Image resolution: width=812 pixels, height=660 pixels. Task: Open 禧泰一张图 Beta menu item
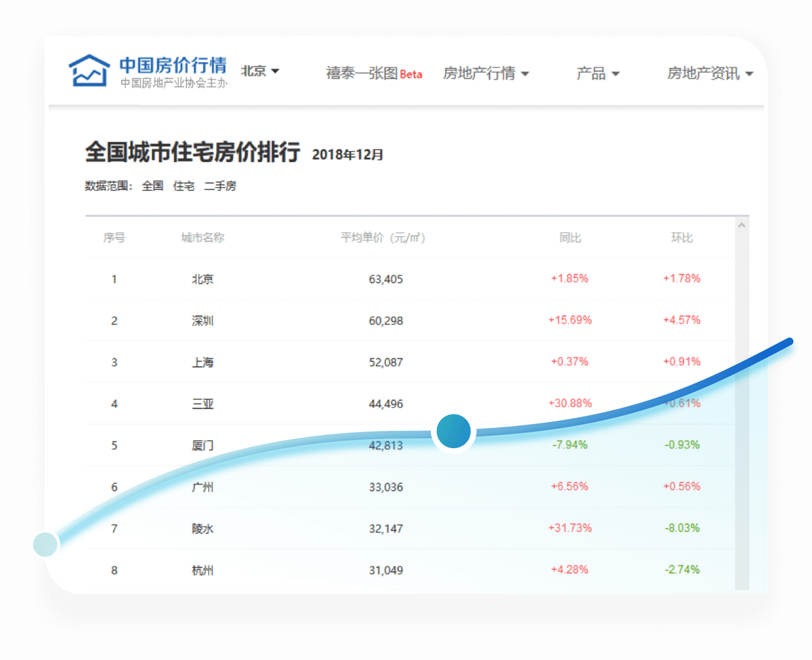click(374, 73)
